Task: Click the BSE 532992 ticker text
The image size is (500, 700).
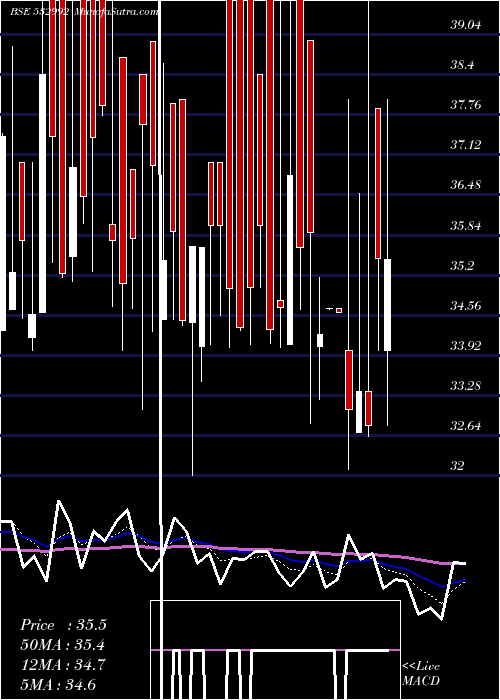Action: pyautogui.click(x=39, y=12)
